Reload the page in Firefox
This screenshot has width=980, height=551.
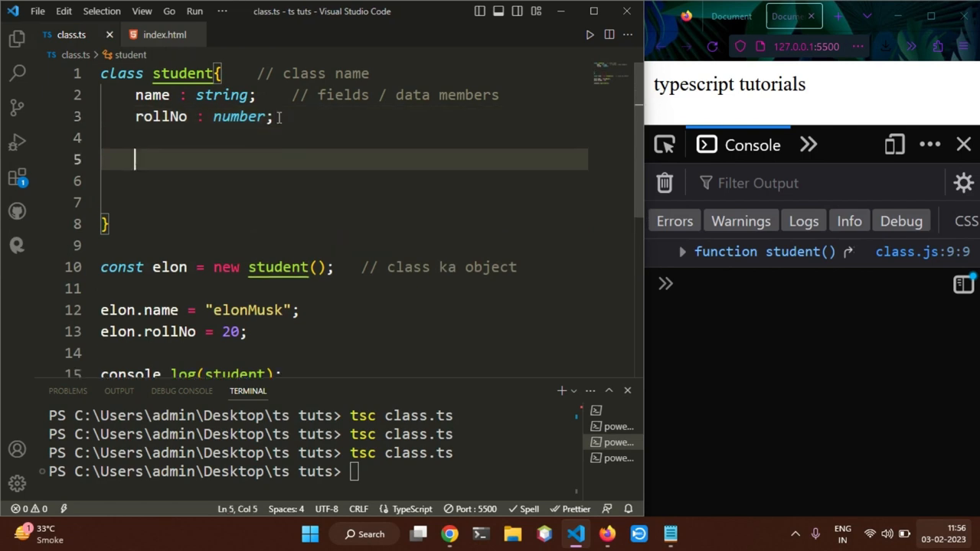pos(712,47)
